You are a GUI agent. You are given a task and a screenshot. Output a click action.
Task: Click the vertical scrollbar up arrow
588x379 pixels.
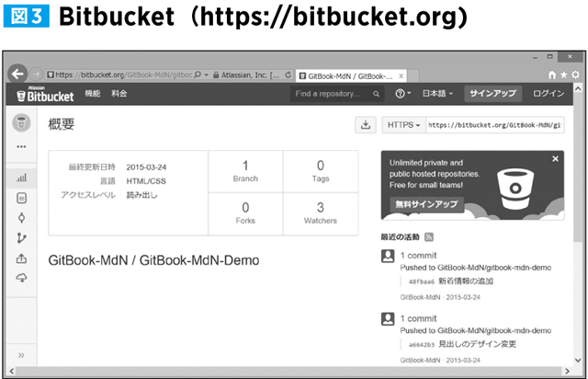578,88
